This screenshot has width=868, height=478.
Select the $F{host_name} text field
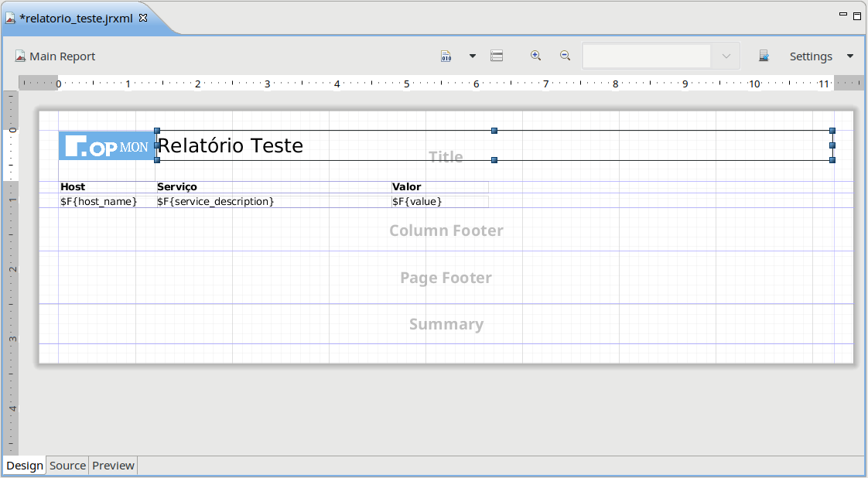click(98, 202)
